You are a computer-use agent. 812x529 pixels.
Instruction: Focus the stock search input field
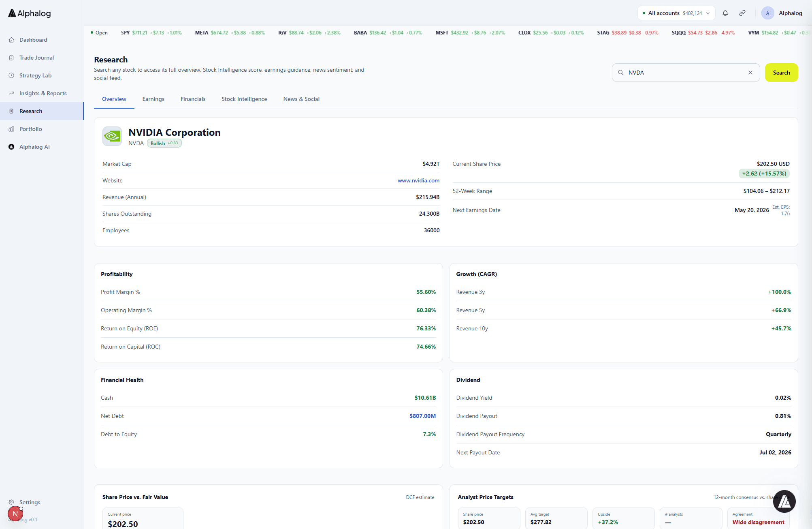[x=686, y=73]
